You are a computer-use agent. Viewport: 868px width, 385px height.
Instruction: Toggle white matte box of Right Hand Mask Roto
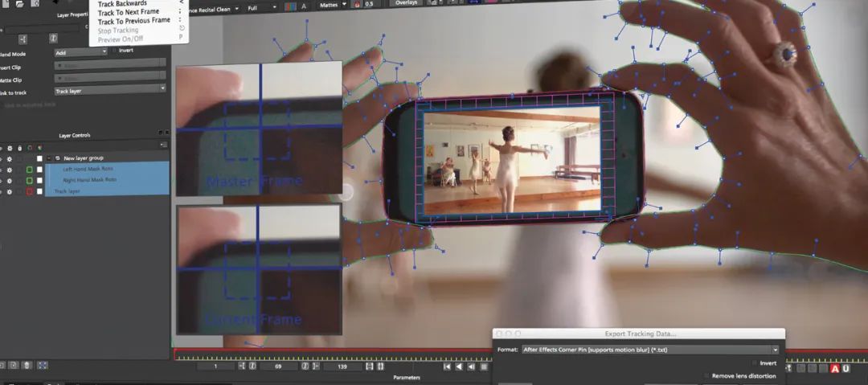click(39, 181)
